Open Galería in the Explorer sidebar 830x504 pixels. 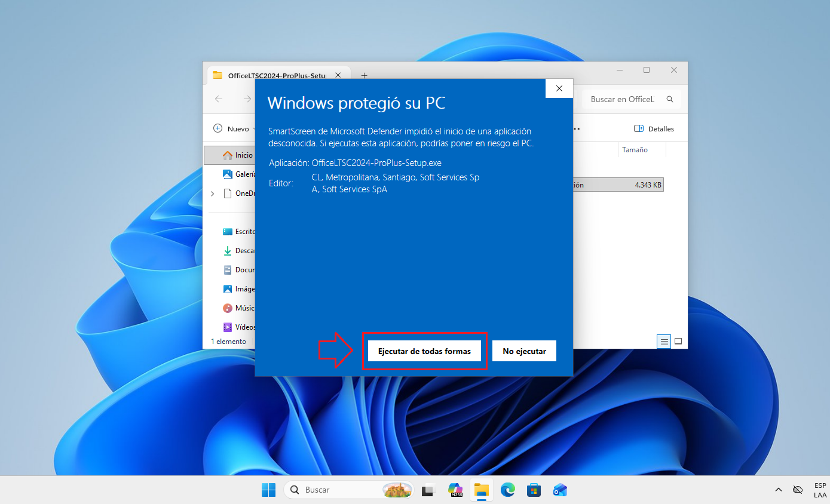[238, 174]
